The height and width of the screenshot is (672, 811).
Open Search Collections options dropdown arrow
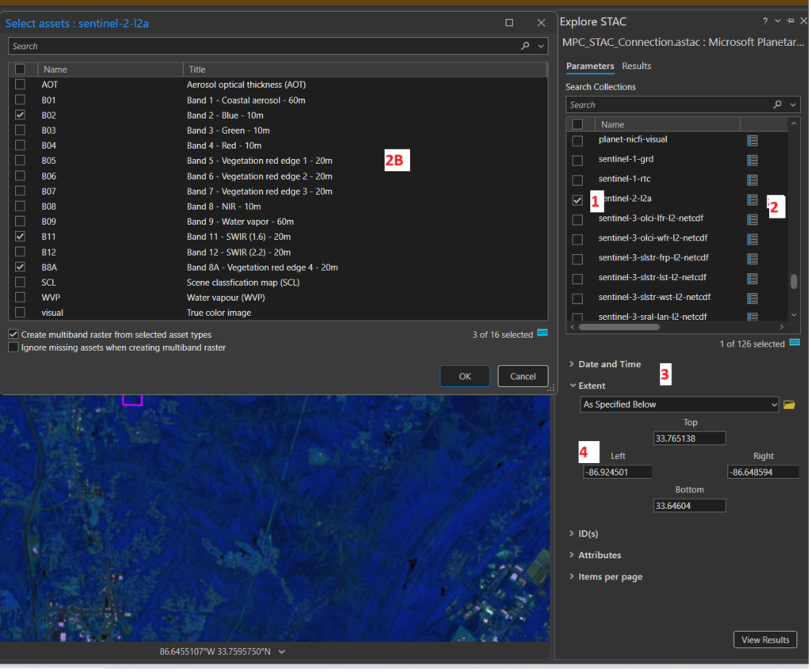point(793,104)
